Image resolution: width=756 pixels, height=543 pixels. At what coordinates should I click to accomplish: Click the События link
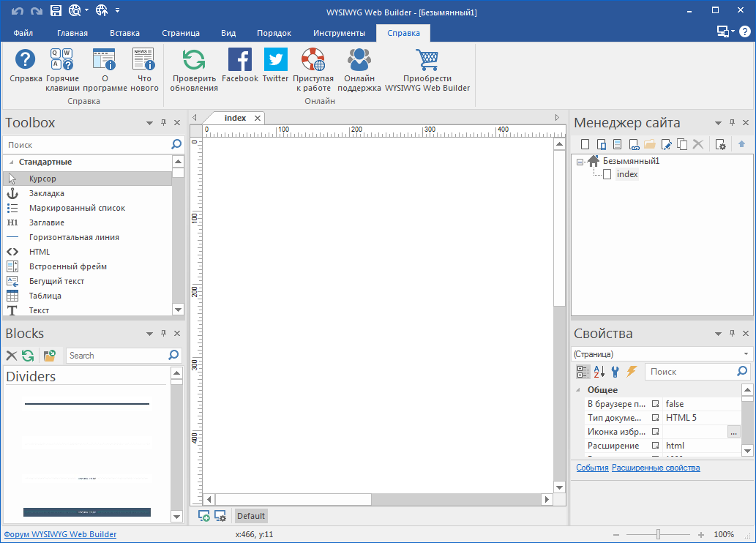coord(592,468)
